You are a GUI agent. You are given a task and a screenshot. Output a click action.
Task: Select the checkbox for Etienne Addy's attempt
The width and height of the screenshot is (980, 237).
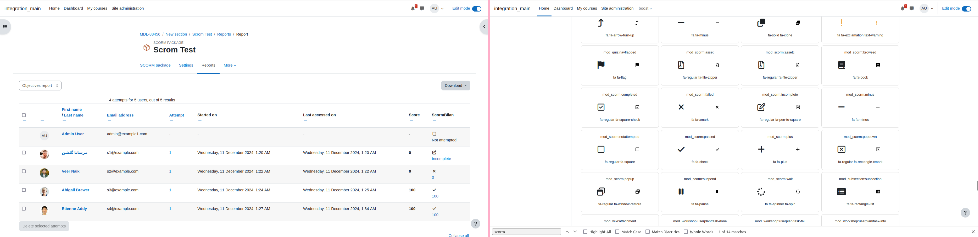pyautogui.click(x=24, y=209)
